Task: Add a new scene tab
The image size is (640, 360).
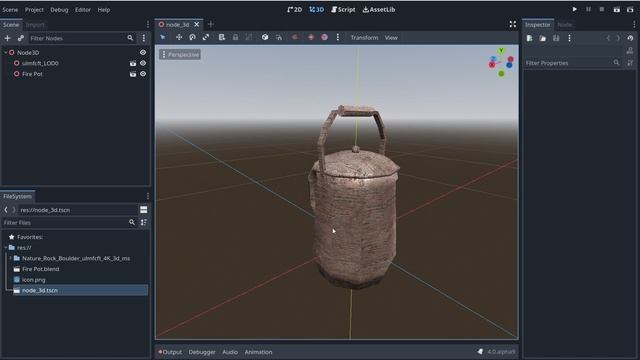Action: click(x=211, y=24)
